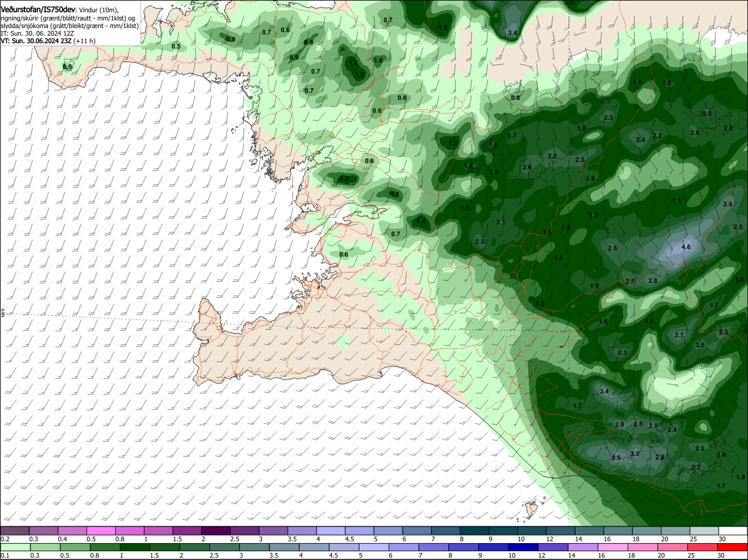This screenshot has height=560, width=748.
Task: Pick bottom-row deep blue swatch starting at 10
Action: tap(523, 548)
